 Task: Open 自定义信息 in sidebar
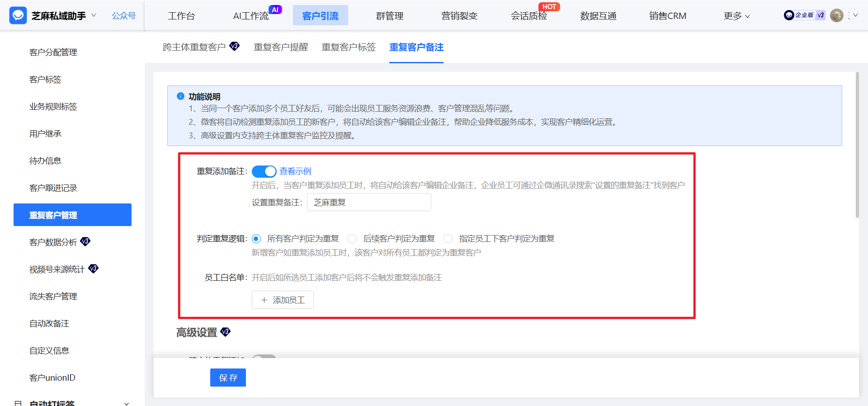point(49,351)
